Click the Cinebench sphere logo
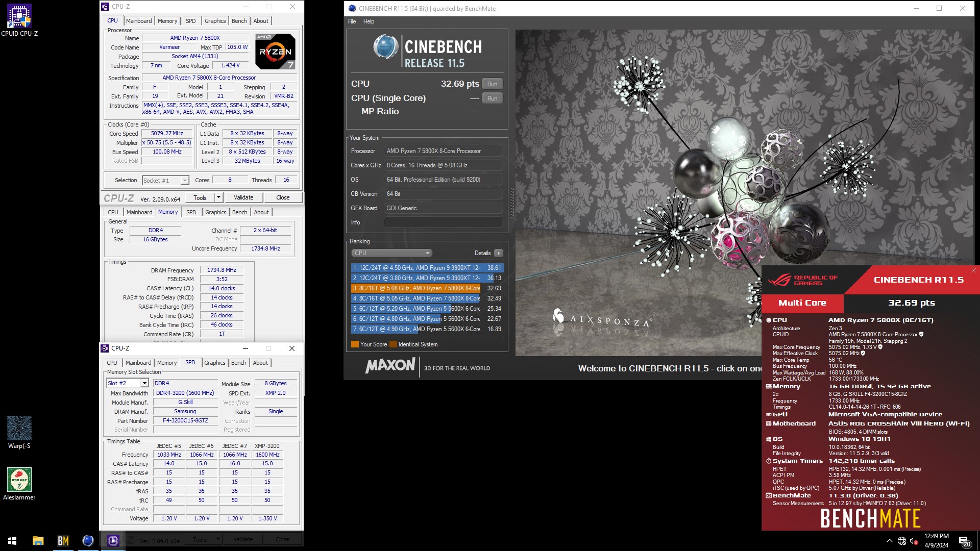 pos(385,47)
